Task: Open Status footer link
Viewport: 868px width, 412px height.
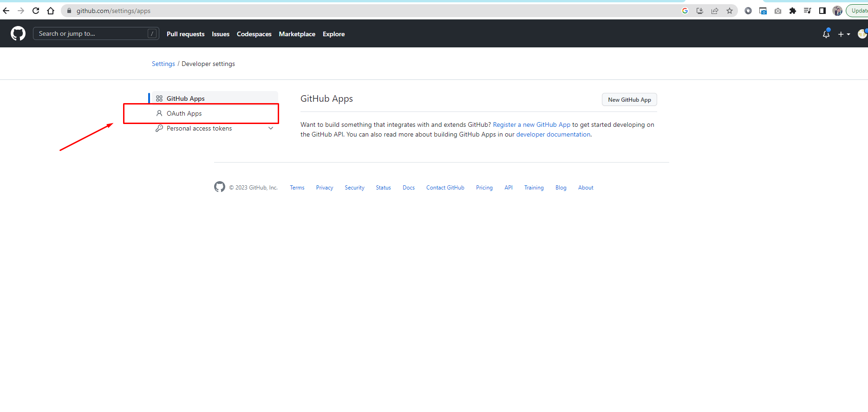Action: (x=383, y=188)
